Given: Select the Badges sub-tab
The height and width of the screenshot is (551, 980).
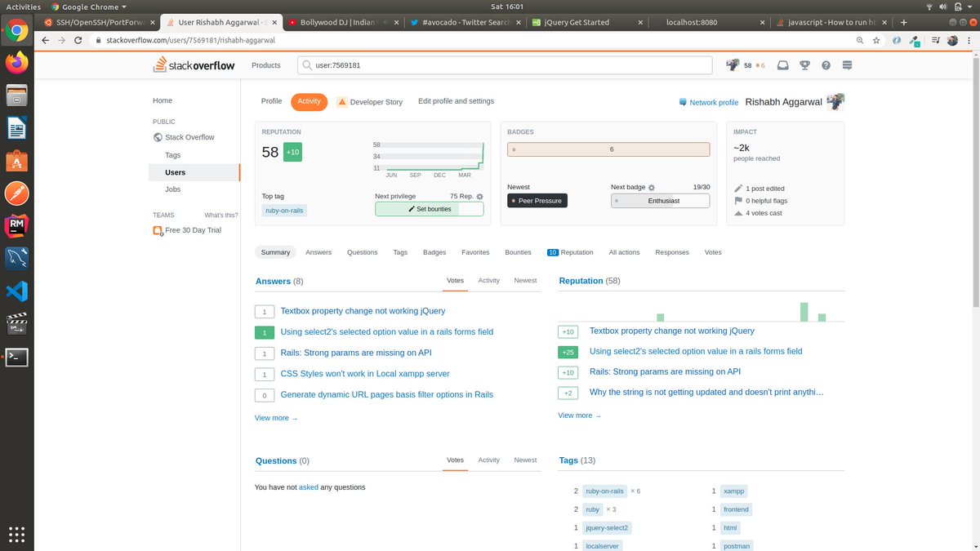Looking at the screenshot, I should tap(434, 252).
